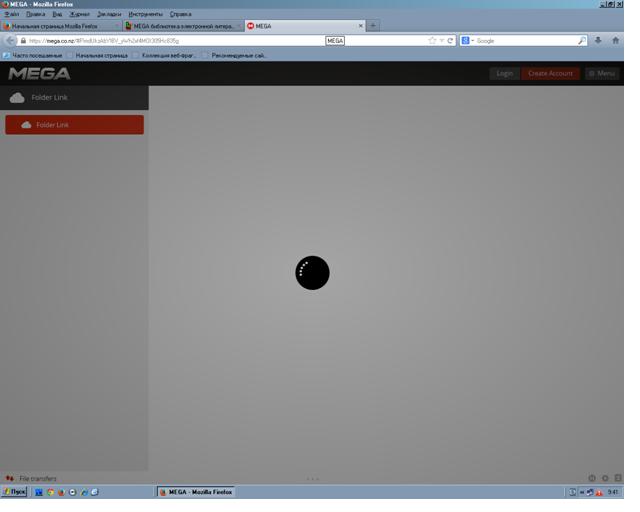640x512 pixels.
Task: Close the active MEGA tab
Action: click(360, 26)
